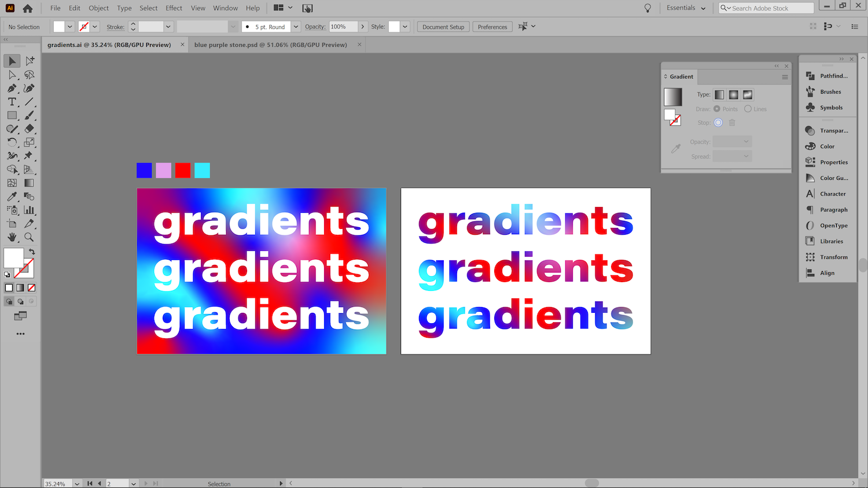Image resolution: width=868 pixels, height=488 pixels.
Task: Select the Type tool
Action: pos(12,102)
